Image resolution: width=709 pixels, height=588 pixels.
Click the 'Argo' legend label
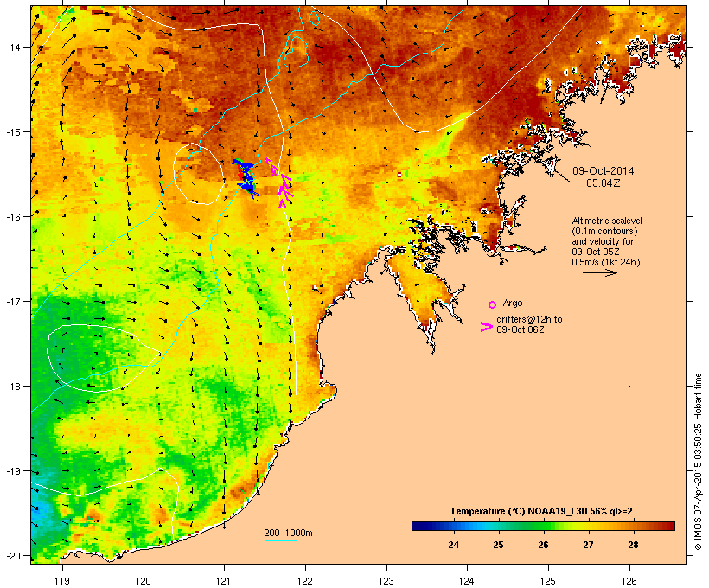point(513,303)
